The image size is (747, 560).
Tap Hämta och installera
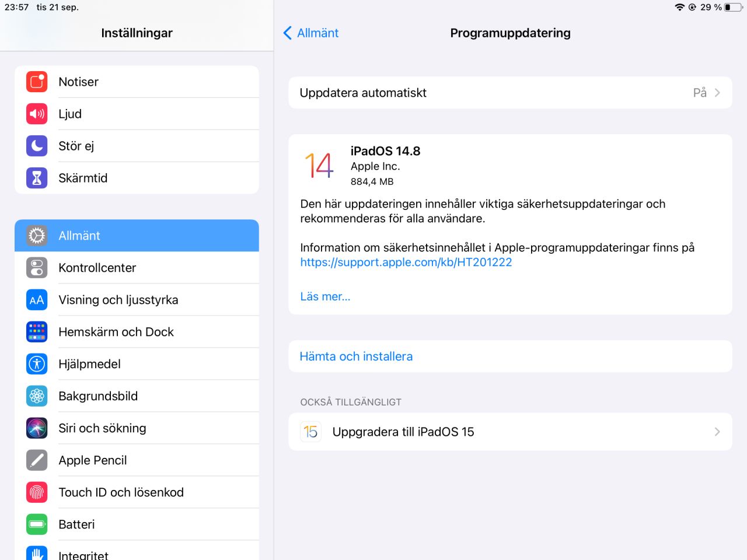pos(510,356)
